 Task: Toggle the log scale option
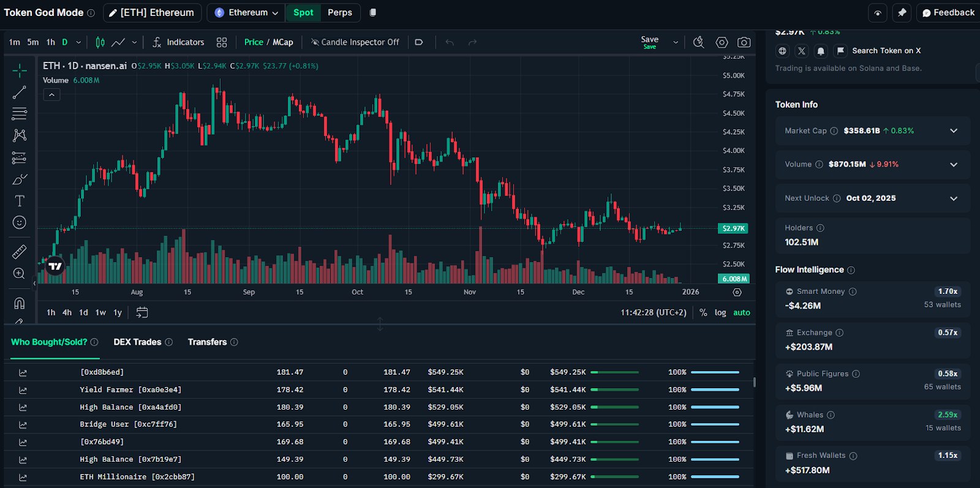pyautogui.click(x=720, y=312)
